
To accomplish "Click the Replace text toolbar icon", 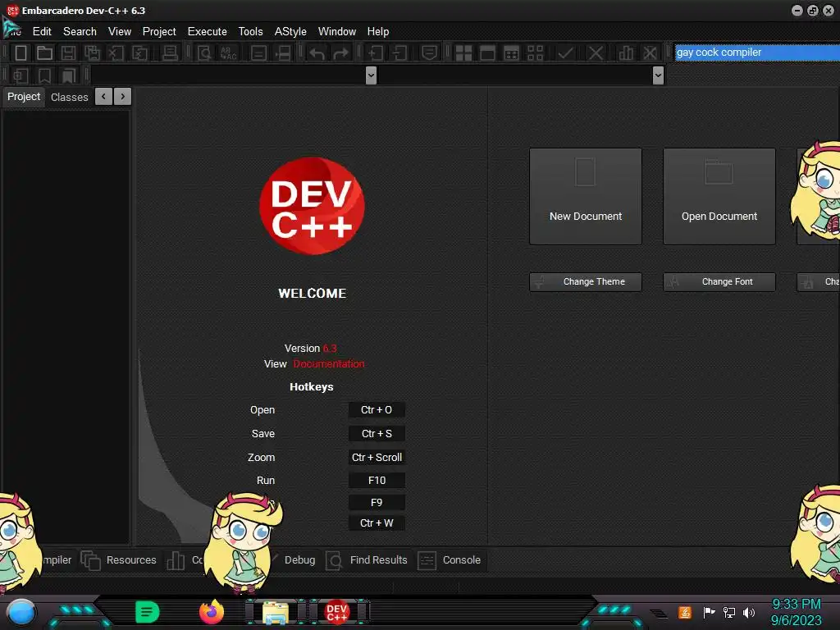I will coord(228,53).
